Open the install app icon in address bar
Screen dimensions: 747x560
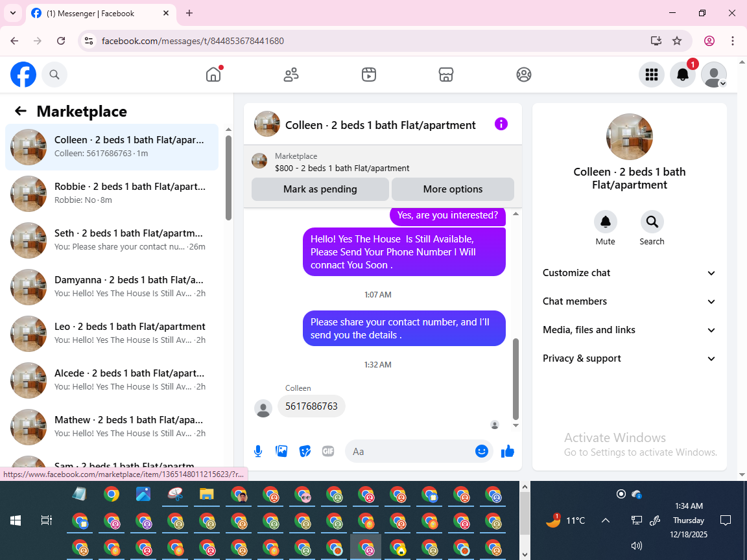coord(656,41)
